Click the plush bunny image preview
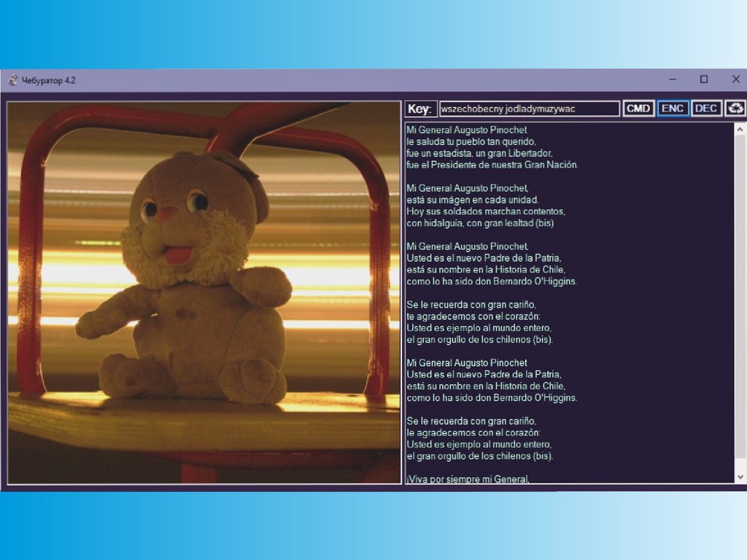Viewport: 747px width, 560px height. 204,292
